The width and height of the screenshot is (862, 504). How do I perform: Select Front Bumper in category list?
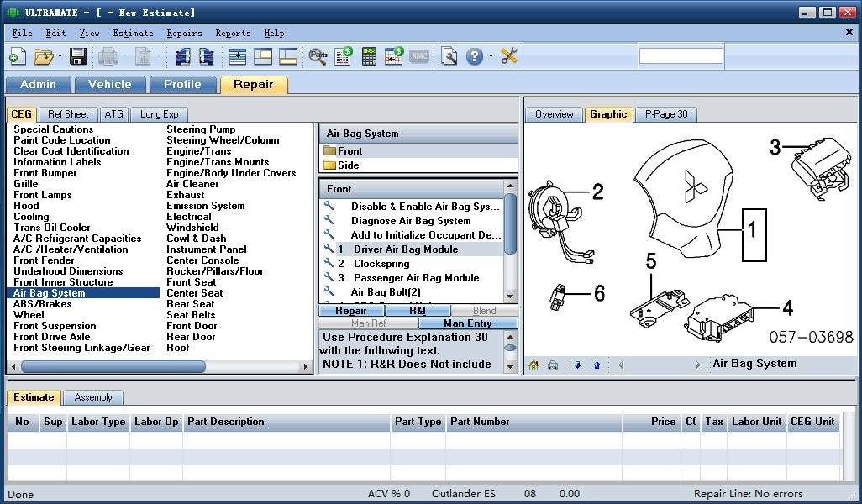(x=45, y=173)
